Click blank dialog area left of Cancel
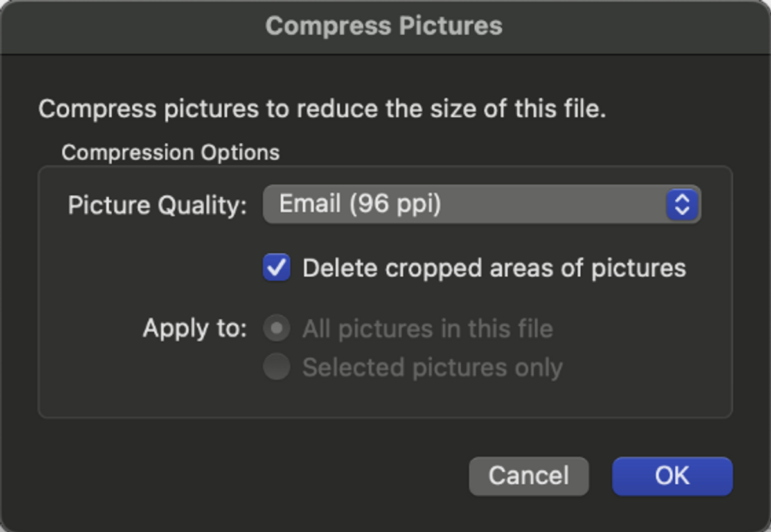Viewport: 771px width, 532px height. (x=257, y=475)
